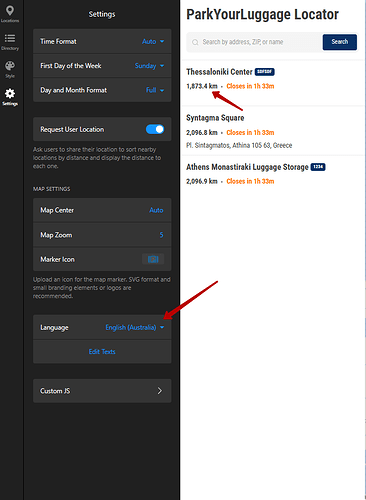Select the Settings gear tab
This screenshot has width=366, height=500.
click(10, 97)
